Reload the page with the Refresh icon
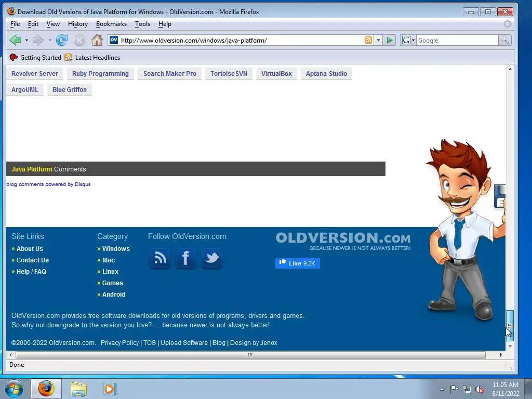 (62, 41)
